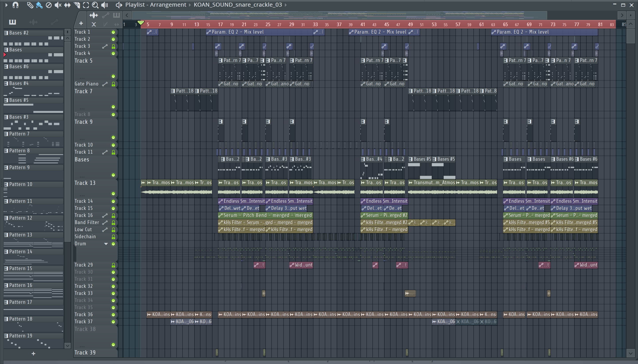Select the Paint brush tool
This screenshot has width=638, height=364.
39,5
